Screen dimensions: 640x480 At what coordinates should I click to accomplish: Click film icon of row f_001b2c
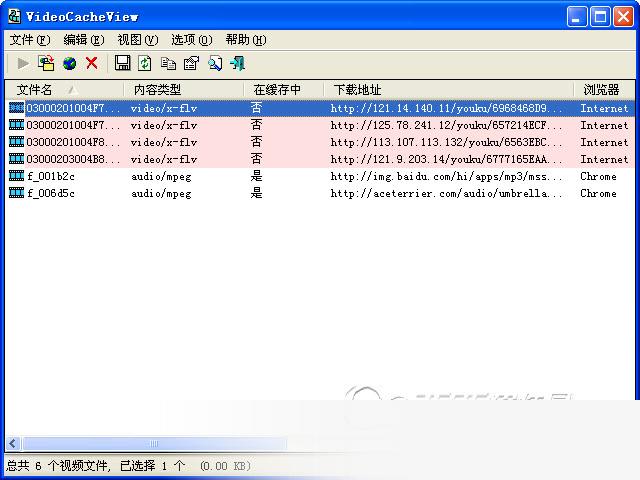[x=16, y=176]
